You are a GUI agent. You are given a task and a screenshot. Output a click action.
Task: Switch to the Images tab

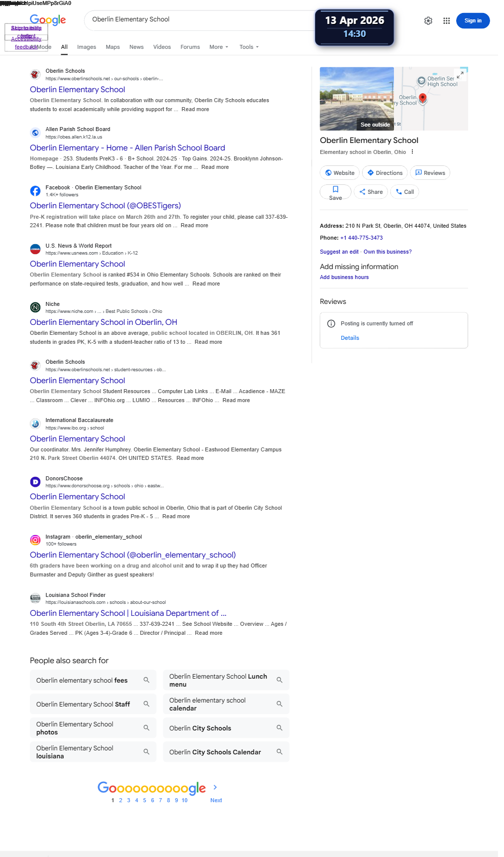tap(87, 47)
